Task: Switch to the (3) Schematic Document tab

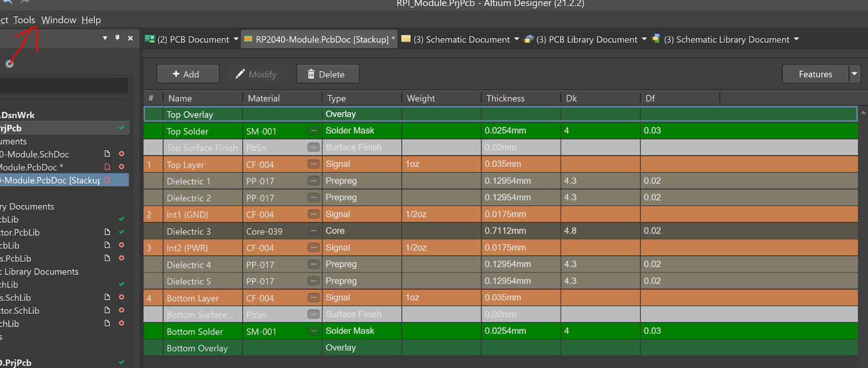Action: click(x=461, y=39)
